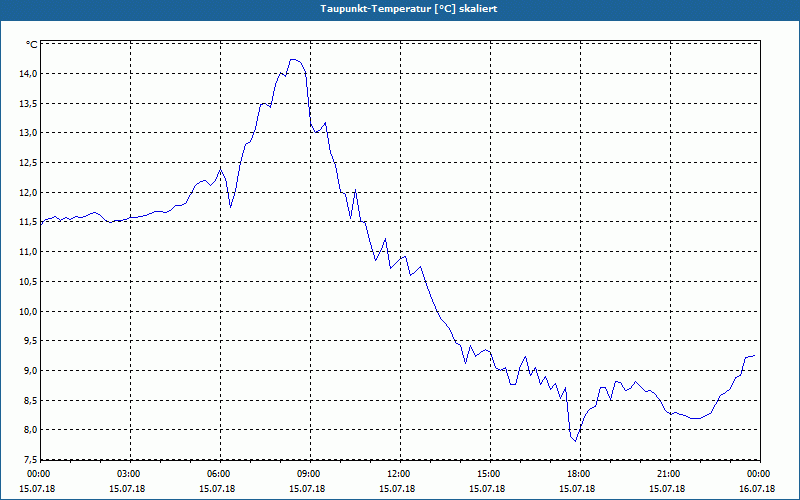
Task: Click the 03:00 time label
Action: [131, 474]
